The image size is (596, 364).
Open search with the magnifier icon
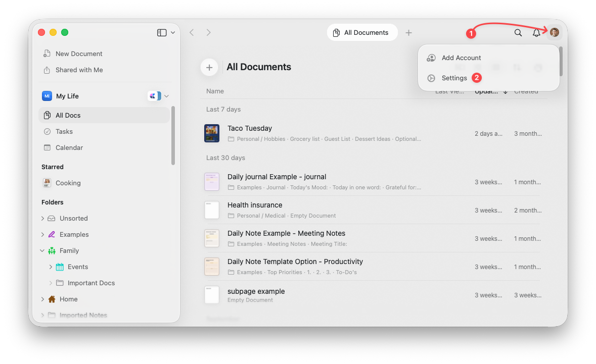tap(518, 33)
